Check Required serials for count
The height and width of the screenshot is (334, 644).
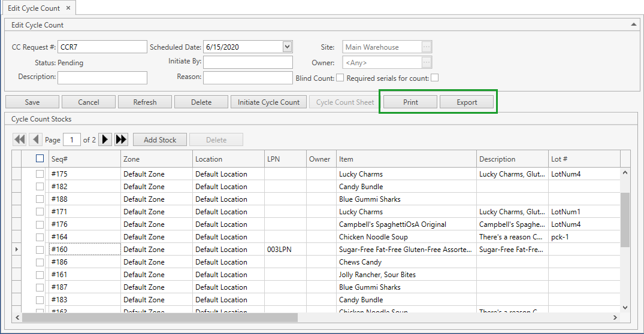click(x=435, y=78)
